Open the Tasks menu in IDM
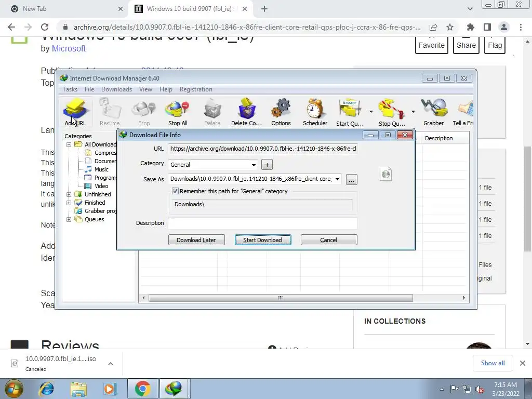The width and height of the screenshot is (532, 399). click(x=70, y=89)
